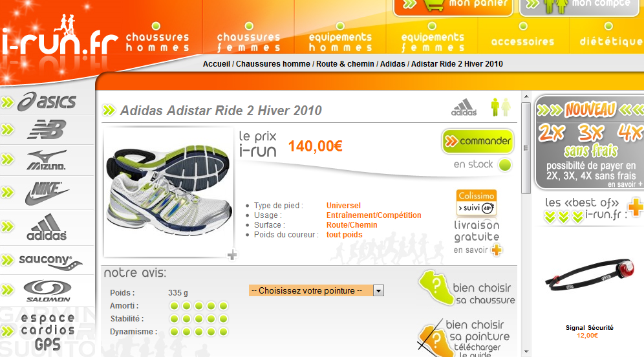Open the Asics brand logo in sidebar
Image resolution: width=644 pixels, height=357 pixels.
click(x=47, y=102)
